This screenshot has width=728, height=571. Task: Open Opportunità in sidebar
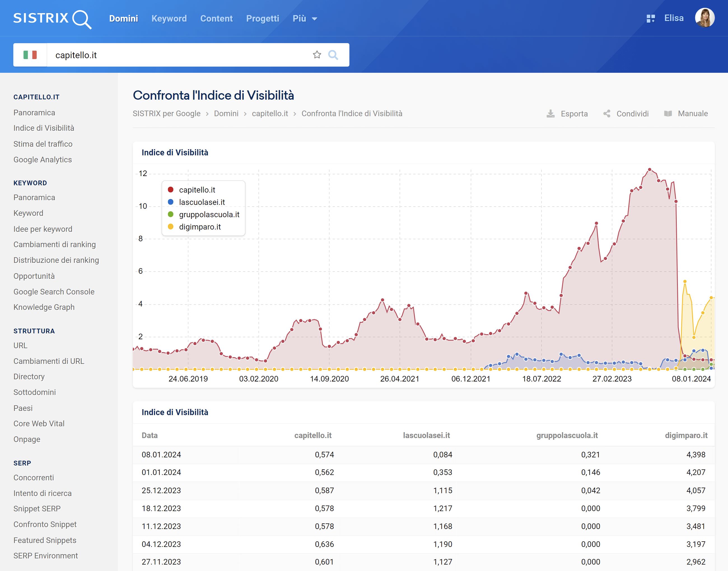click(34, 276)
